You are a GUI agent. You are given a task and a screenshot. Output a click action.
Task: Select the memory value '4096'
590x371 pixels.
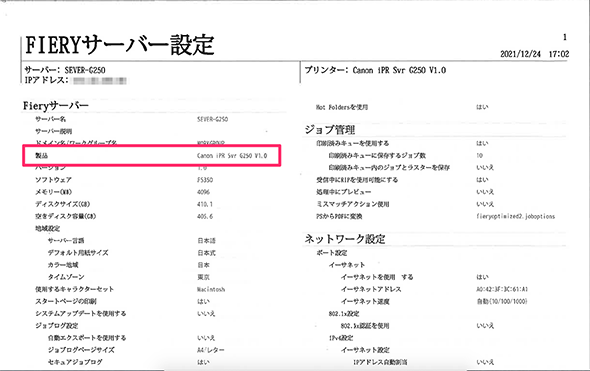pyautogui.click(x=203, y=192)
